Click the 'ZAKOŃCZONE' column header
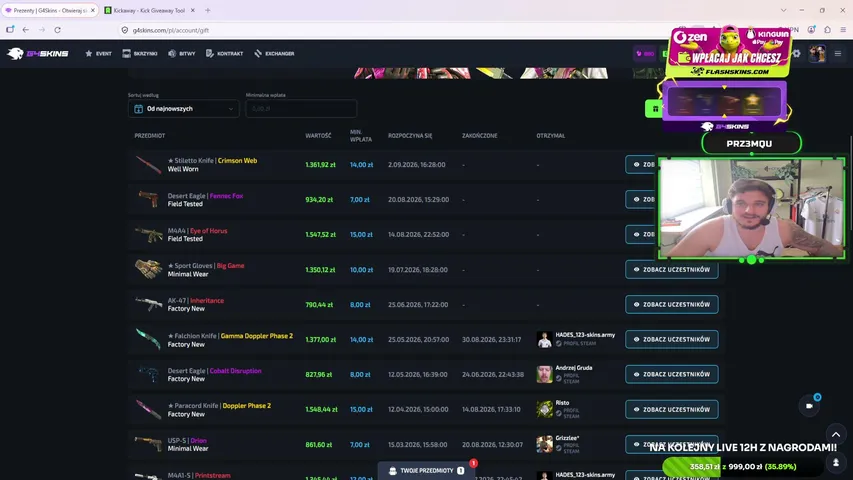Image resolution: width=853 pixels, height=480 pixels. 480,136
